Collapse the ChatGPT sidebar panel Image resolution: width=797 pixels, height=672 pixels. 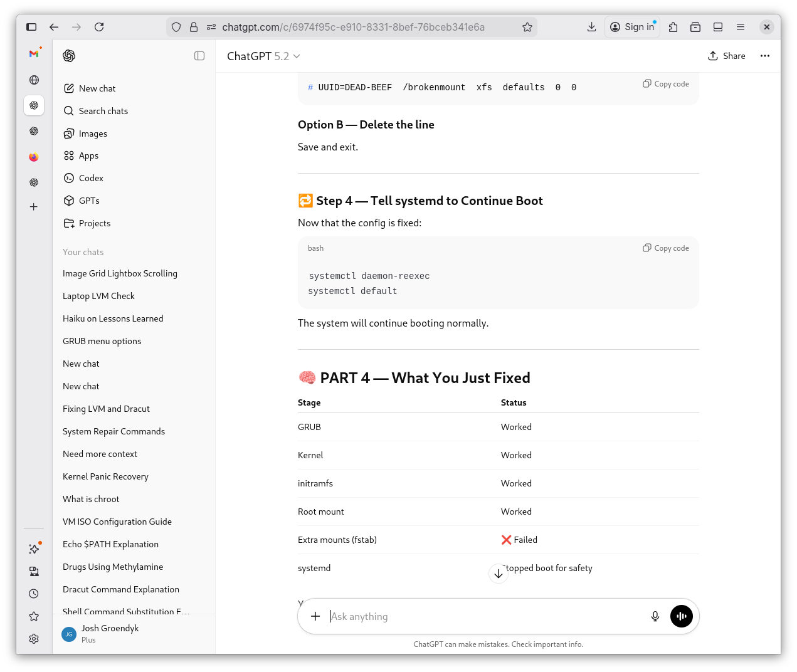pyautogui.click(x=199, y=56)
